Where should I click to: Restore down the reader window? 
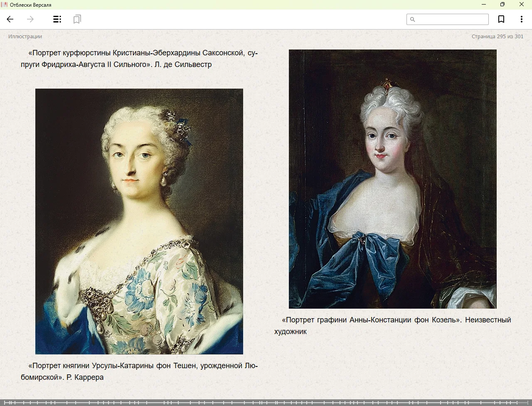tap(502, 5)
